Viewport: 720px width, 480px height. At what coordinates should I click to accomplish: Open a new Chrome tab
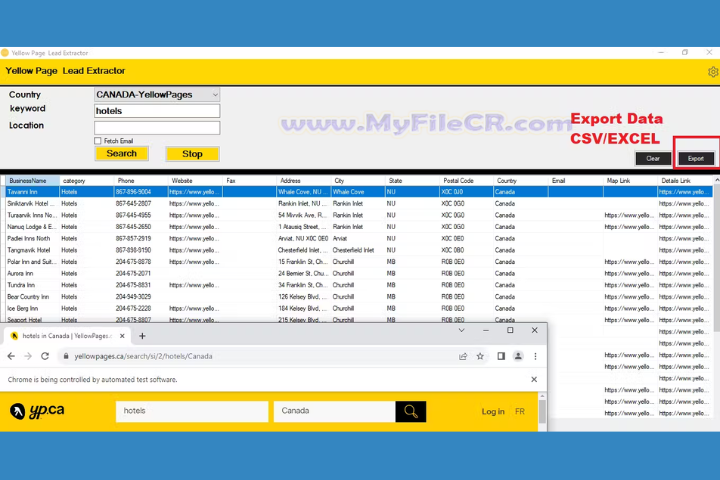(x=142, y=336)
